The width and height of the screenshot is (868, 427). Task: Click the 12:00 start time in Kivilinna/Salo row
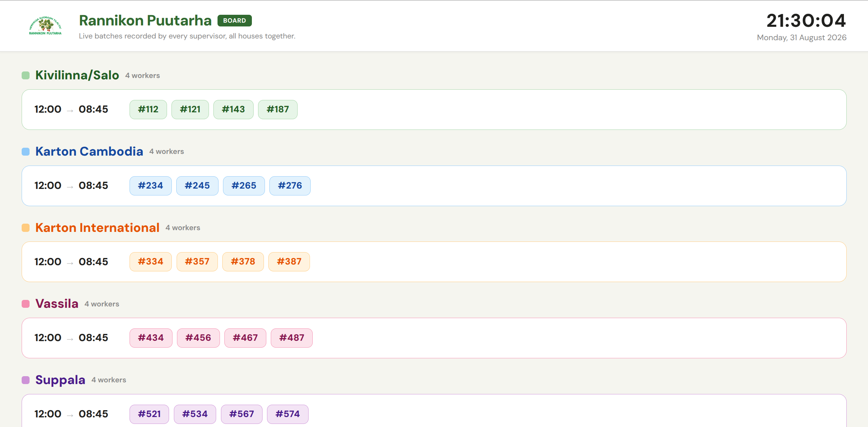[x=48, y=110]
